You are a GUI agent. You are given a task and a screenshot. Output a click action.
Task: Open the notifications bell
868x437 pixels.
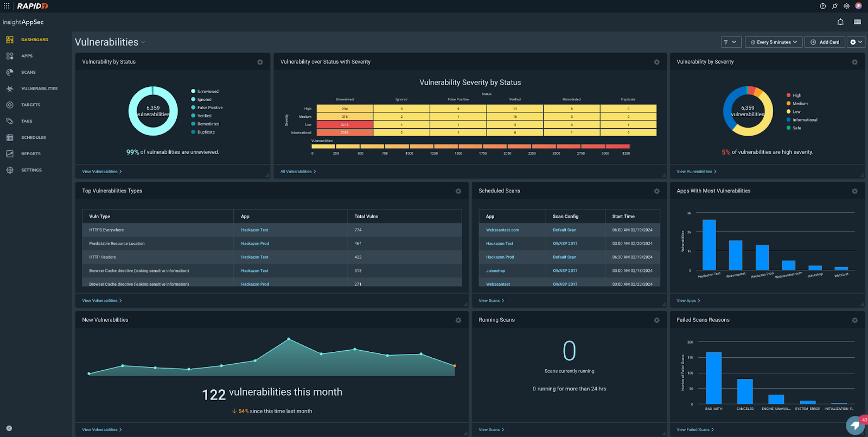point(840,22)
